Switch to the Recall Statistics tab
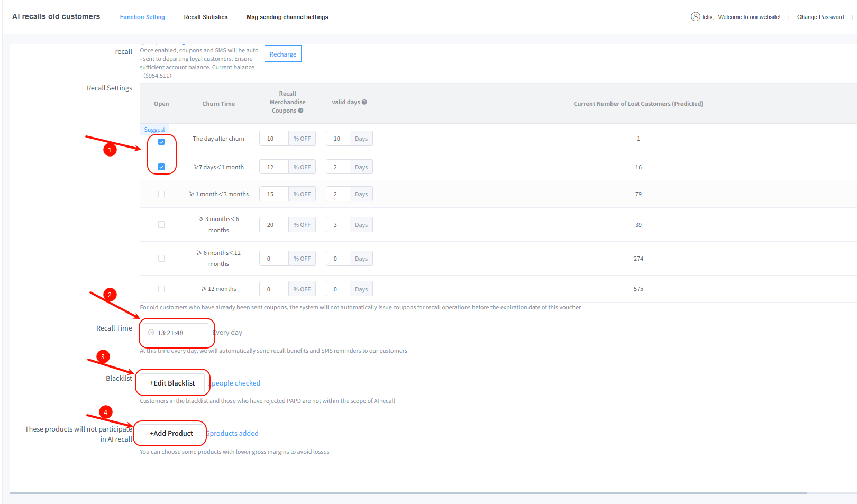This screenshot has width=857, height=504. pyautogui.click(x=205, y=17)
